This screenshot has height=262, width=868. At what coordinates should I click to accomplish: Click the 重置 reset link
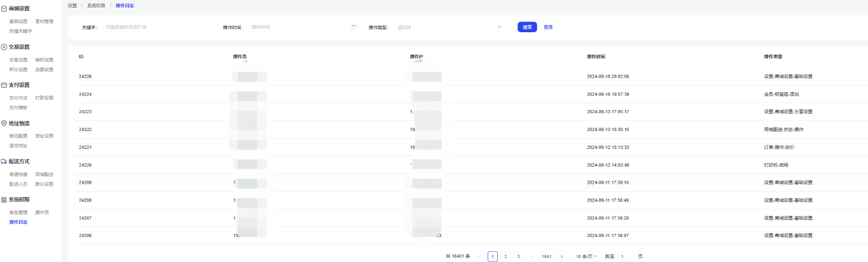click(x=548, y=27)
